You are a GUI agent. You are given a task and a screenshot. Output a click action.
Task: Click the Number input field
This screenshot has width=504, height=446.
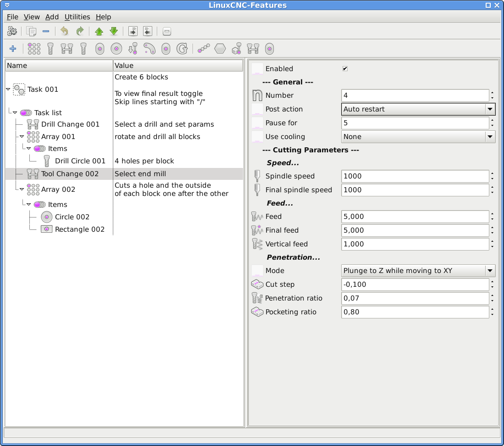point(415,95)
